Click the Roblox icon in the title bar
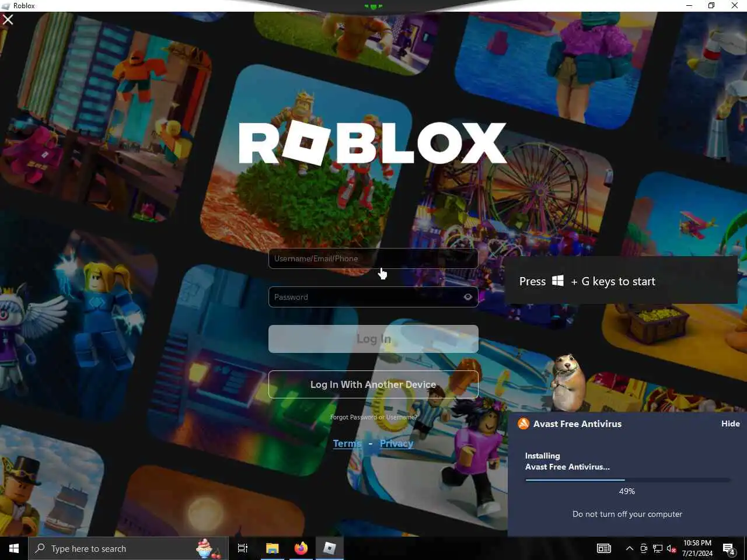Image resolution: width=747 pixels, height=560 pixels. click(x=6, y=6)
